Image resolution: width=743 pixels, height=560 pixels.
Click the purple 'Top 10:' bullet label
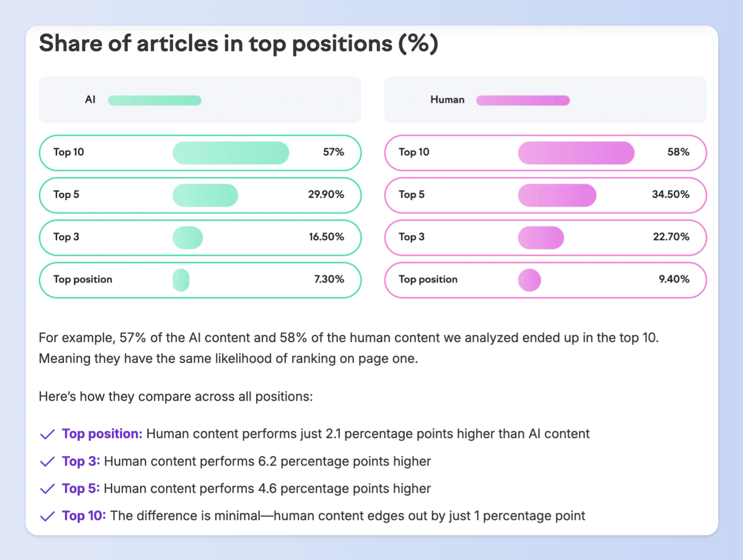pos(84,516)
